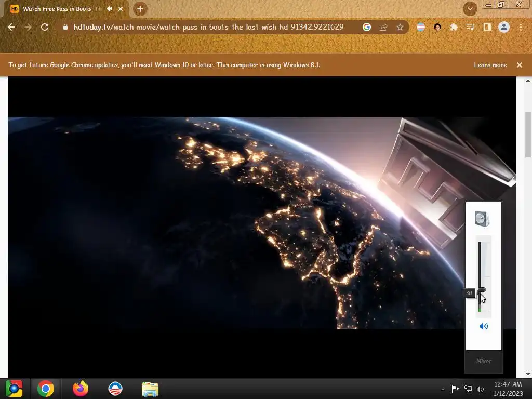Open the Chrome profile avatar
The width and height of the screenshot is (532, 399).
(x=504, y=27)
